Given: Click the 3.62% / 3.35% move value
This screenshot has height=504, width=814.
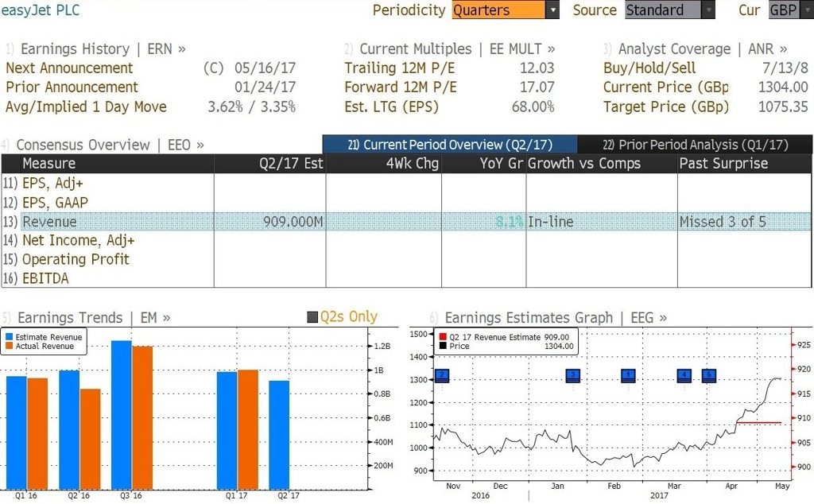Looking at the screenshot, I should [x=252, y=107].
